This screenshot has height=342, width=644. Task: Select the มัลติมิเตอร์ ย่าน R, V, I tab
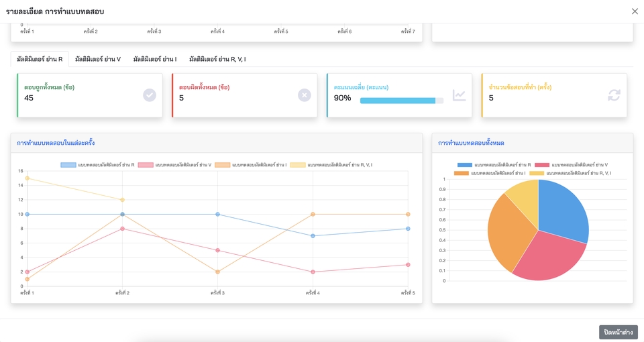coord(217,59)
